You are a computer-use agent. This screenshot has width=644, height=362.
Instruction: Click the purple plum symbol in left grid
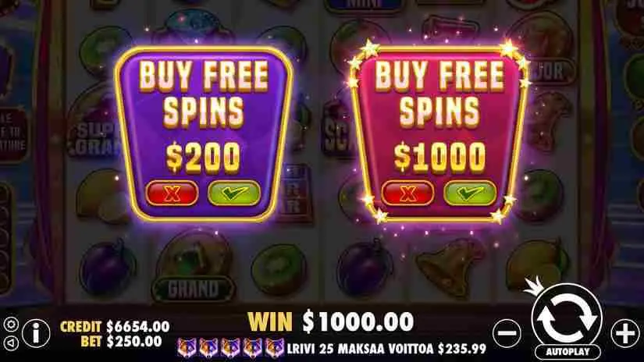point(107,267)
